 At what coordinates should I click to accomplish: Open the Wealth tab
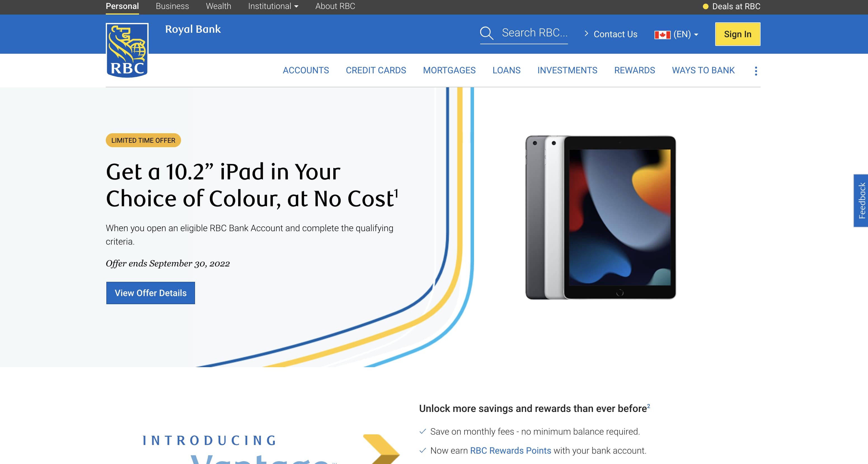[218, 6]
